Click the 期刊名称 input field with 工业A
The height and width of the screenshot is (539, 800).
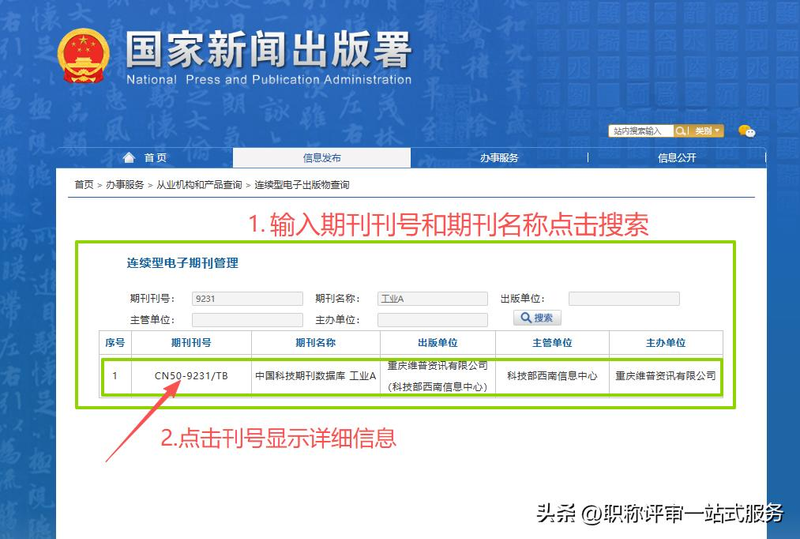point(433,299)
